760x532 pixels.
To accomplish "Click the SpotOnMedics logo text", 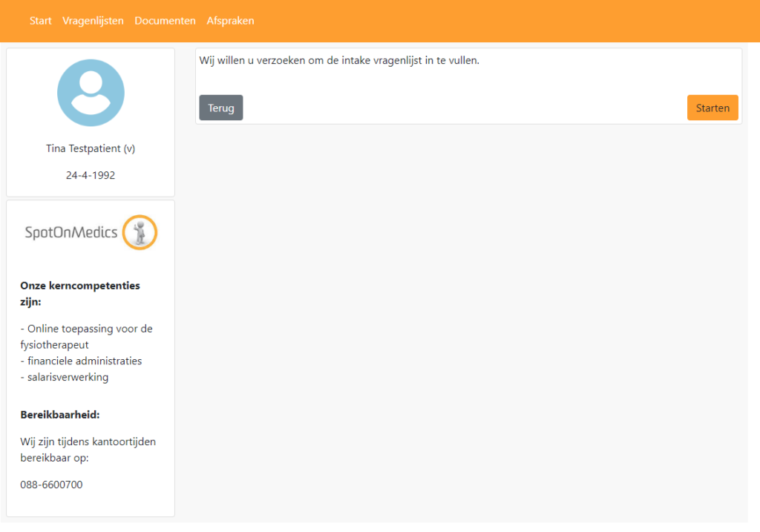I will (x=71, y=232).
